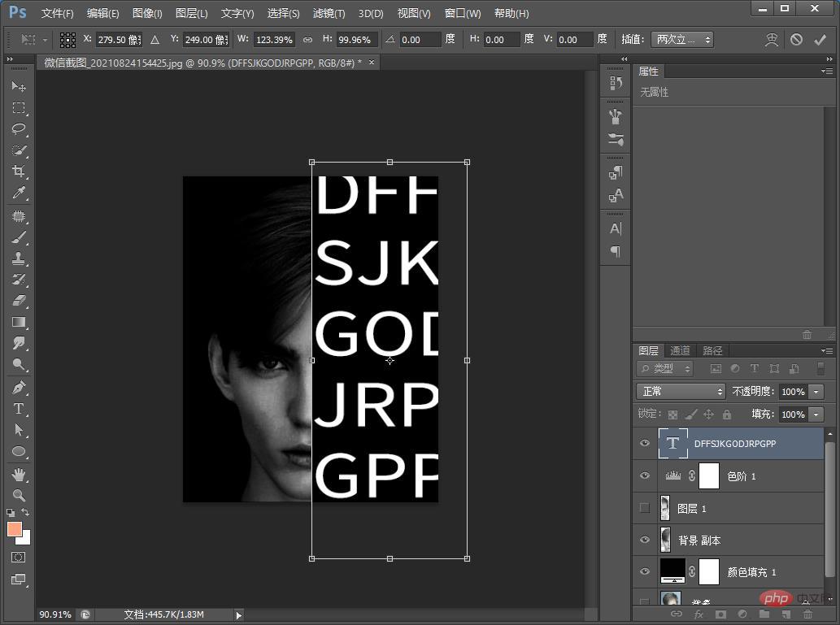Switch to the 通道 tab
Viewport: 840px width, 625px height.
pos(680,350)
